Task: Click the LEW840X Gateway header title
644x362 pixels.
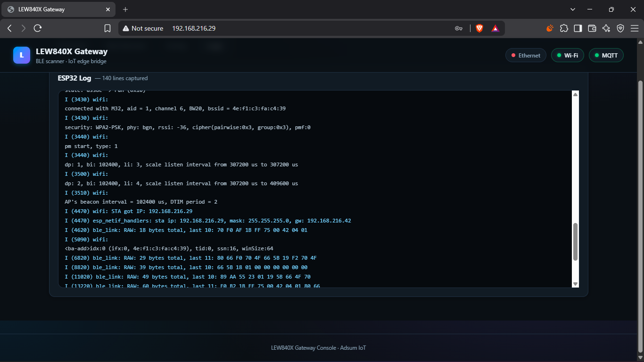Action: pyautogui.click(x=72, y=51)
